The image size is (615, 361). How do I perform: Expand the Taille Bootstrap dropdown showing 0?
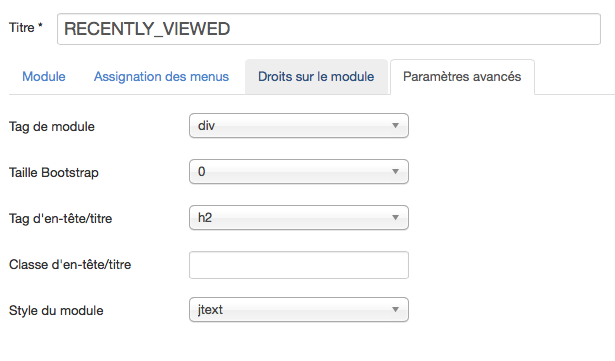point(299,171)
